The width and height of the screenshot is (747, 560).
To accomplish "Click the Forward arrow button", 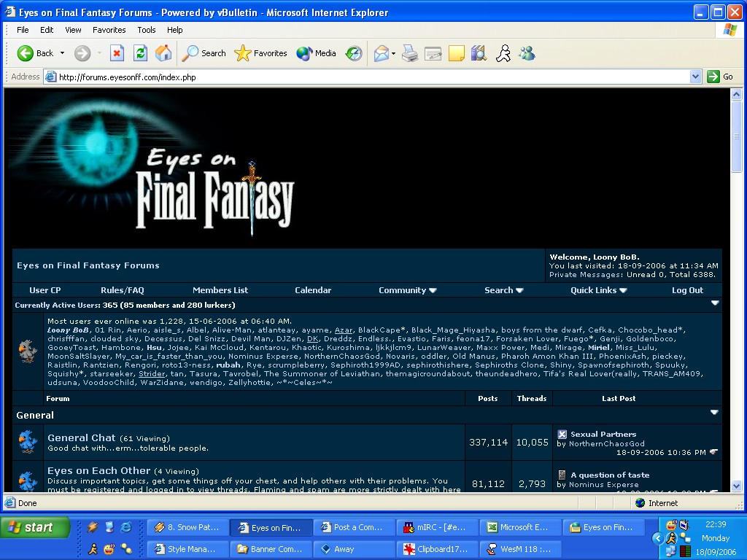I will [82, 53].
